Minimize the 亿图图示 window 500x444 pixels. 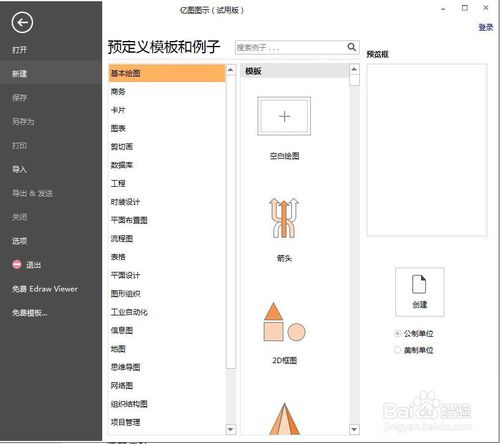pos(443,9)
